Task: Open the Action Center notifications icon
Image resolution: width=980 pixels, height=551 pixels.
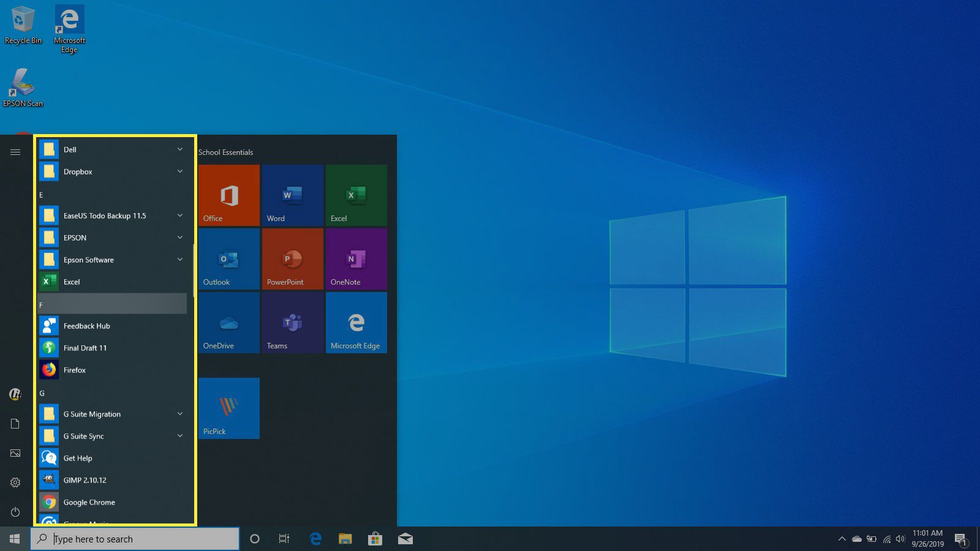Action: pos(961,539)
